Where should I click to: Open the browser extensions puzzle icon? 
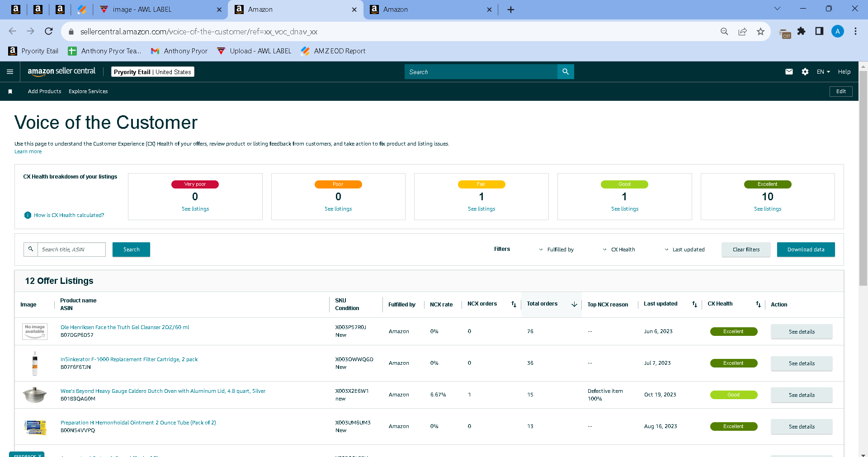(x=802, y=31)
